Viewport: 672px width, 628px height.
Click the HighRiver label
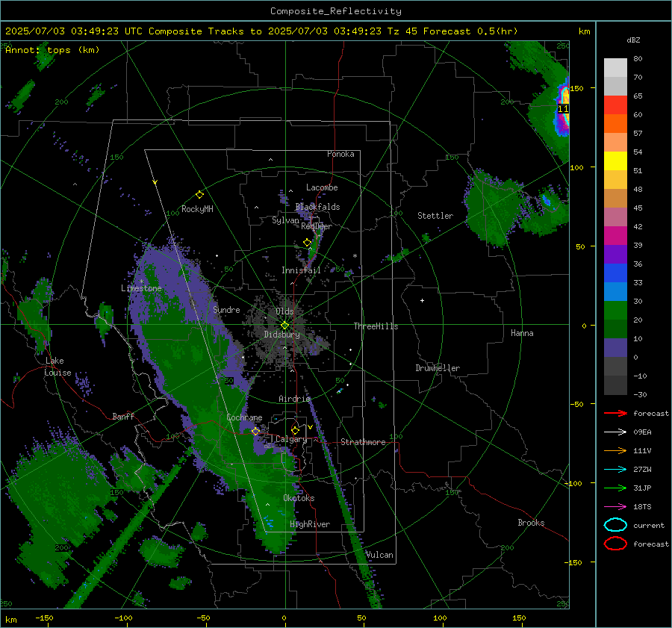pos(310,524)
